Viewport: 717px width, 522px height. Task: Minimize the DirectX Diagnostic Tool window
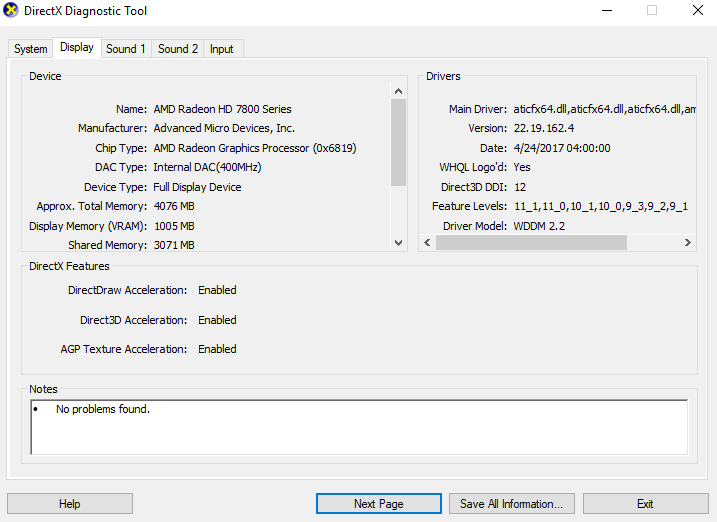pos(607,11)
